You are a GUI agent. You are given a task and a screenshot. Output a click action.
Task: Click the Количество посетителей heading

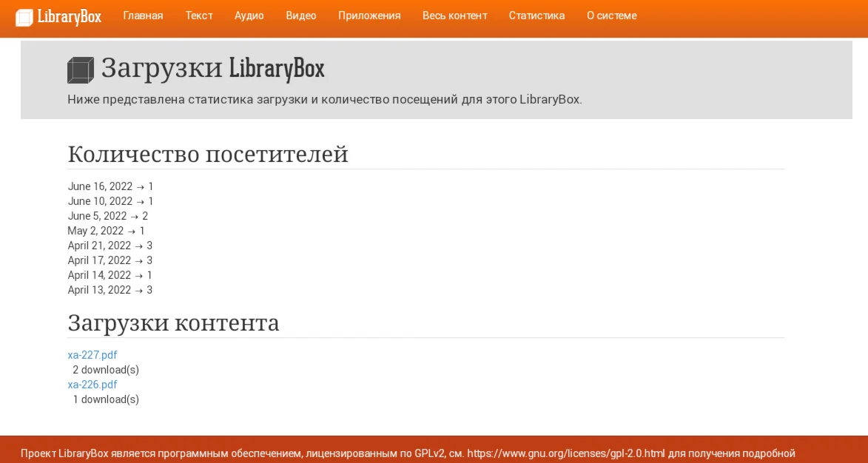click(208, 154)
